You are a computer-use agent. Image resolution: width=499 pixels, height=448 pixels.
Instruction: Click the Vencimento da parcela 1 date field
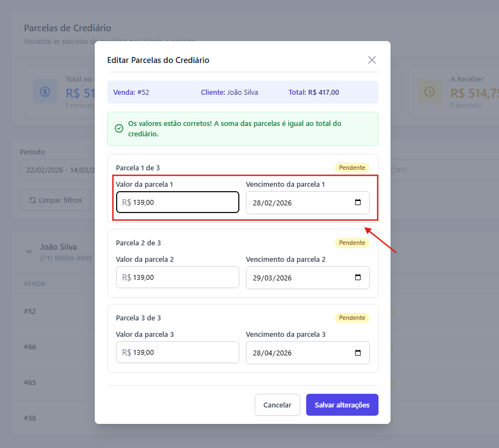(296, 203)
